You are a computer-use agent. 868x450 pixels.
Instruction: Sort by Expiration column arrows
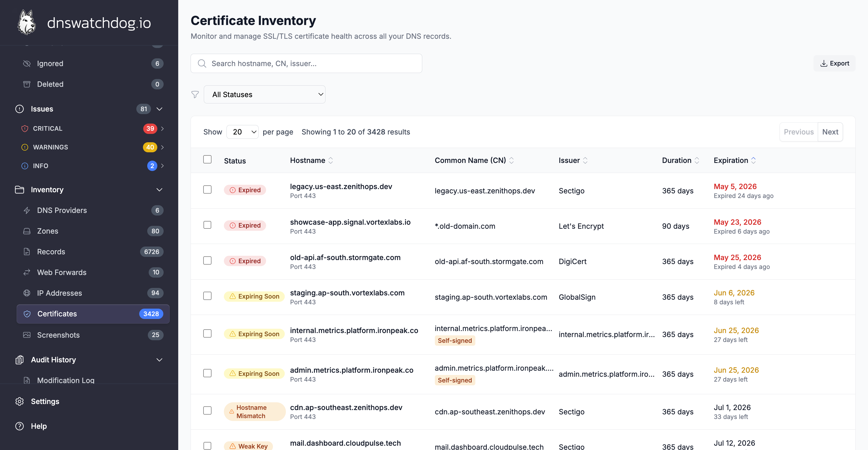click(753, 161)
